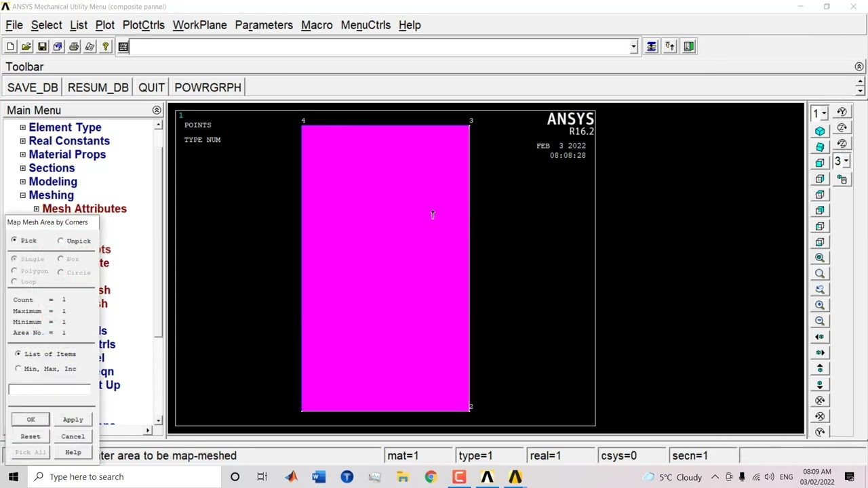The image size is (868, 488).
Task: Rotate the model about plus X
Action: (x=820, y=416)
